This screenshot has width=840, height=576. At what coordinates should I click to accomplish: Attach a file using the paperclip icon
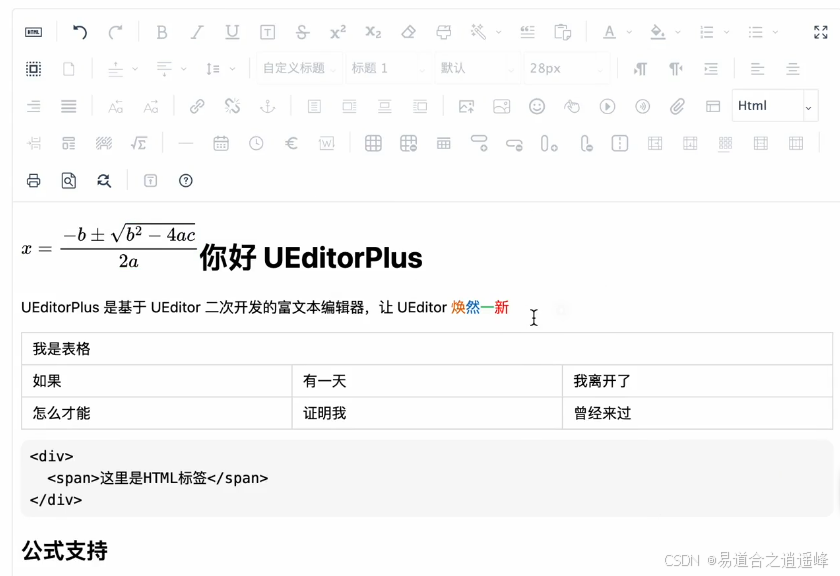point(676,105)
